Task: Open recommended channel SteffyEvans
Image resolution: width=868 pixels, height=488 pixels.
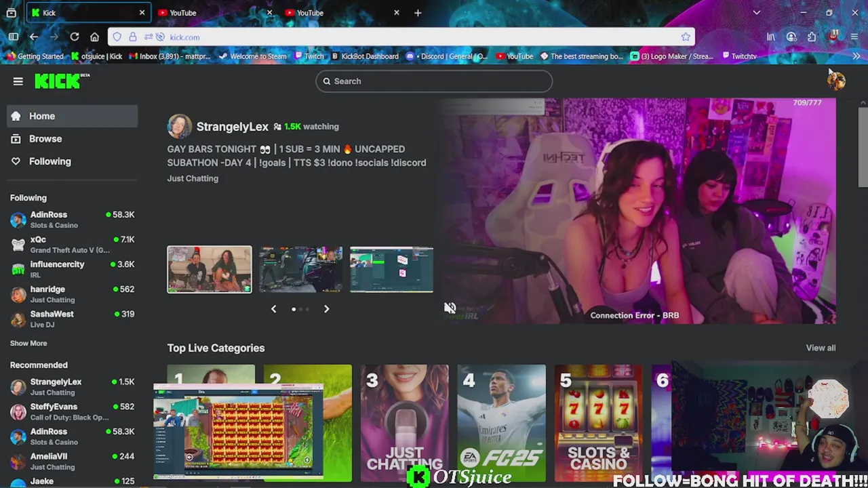Action: (73, 411)
